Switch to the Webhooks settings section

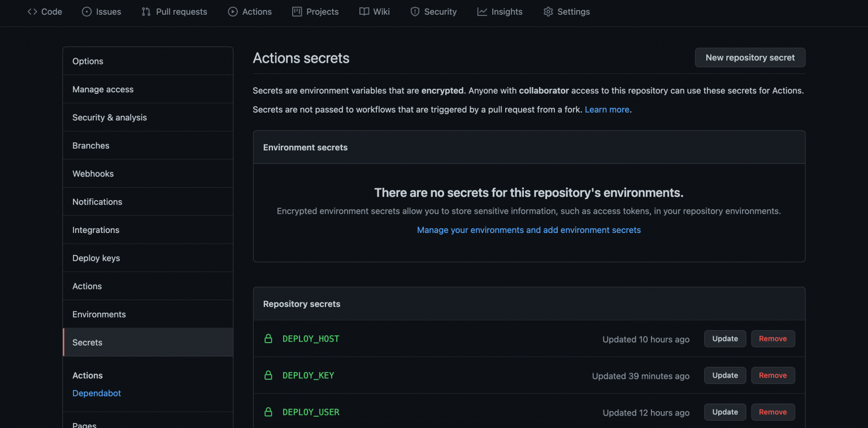click(93, 174)
